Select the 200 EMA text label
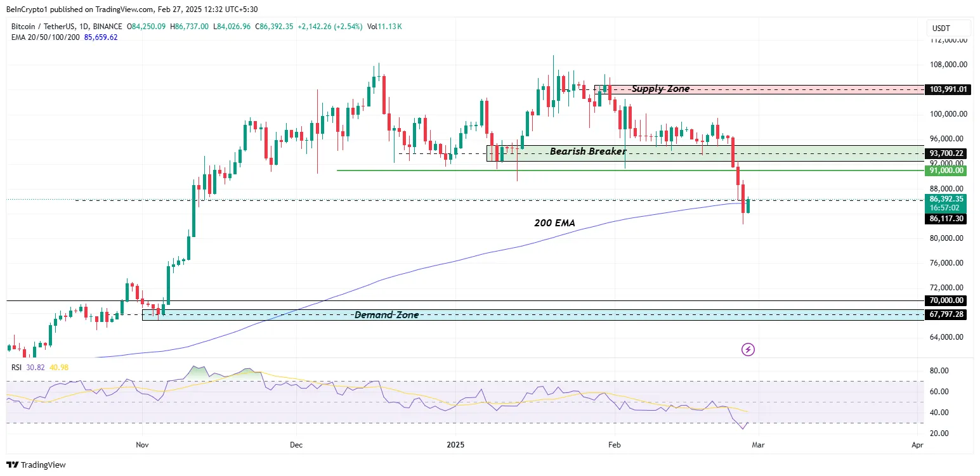980x476 pixels. point(554,223)
